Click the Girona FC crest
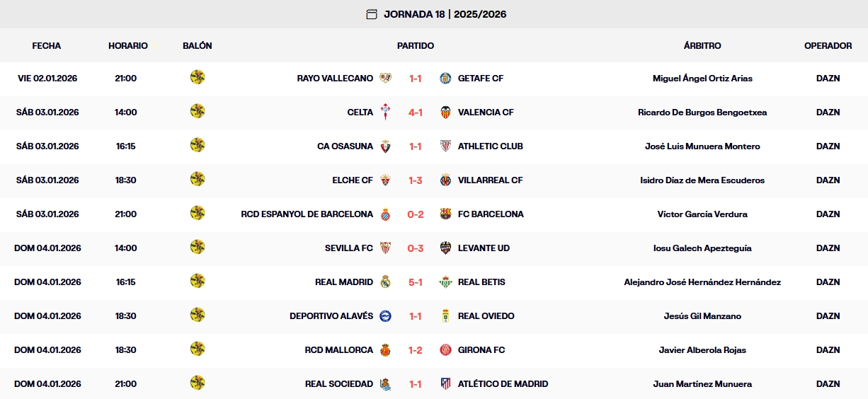This screenshot has height=399, width=868. [445, 350]
